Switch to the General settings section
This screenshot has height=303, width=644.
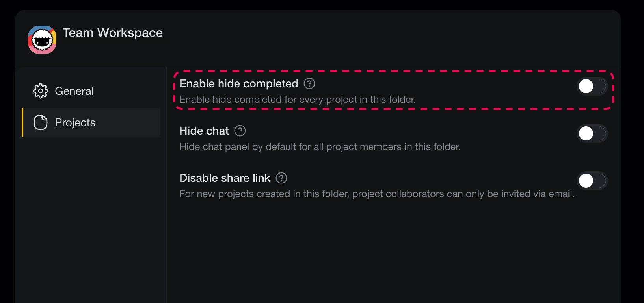tap(74, 91)
